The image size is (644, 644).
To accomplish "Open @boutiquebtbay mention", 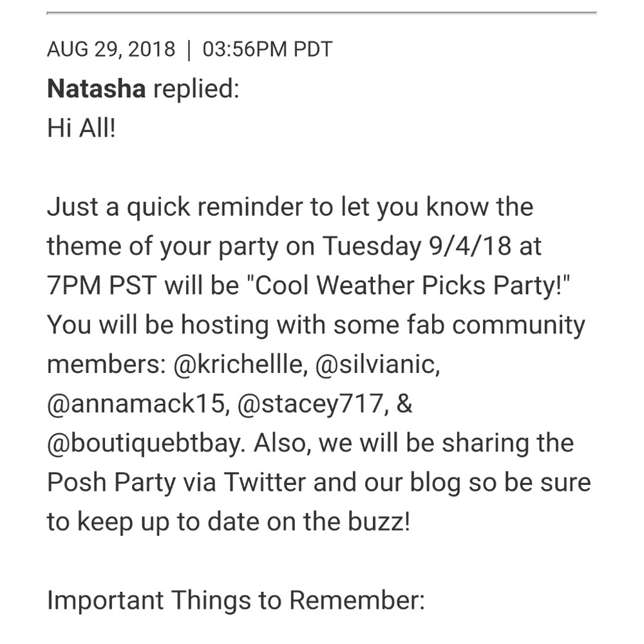I will [144, 443].
